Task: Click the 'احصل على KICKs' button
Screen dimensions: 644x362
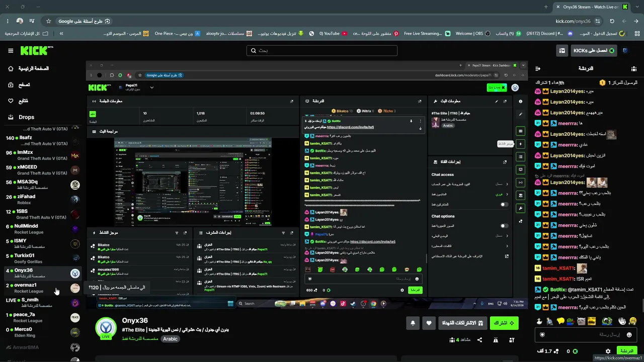Action: pyautogui.click(x=594, y=51)
